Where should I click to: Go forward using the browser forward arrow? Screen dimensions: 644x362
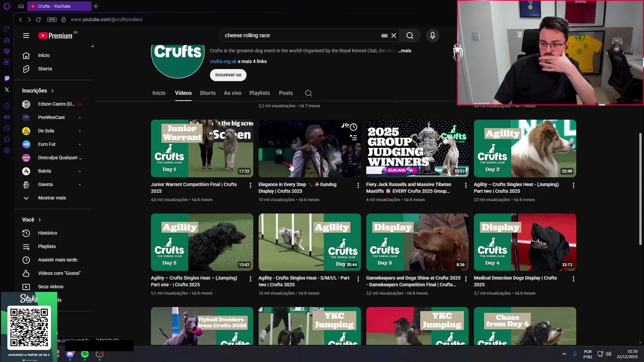pos(29,20)
